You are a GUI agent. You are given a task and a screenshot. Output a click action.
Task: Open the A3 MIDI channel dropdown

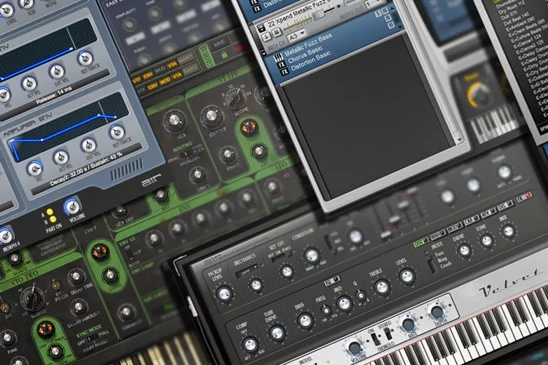(297, 35)
